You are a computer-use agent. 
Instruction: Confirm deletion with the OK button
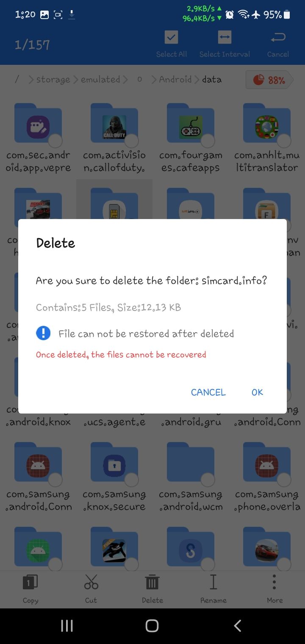pos(257,392)
